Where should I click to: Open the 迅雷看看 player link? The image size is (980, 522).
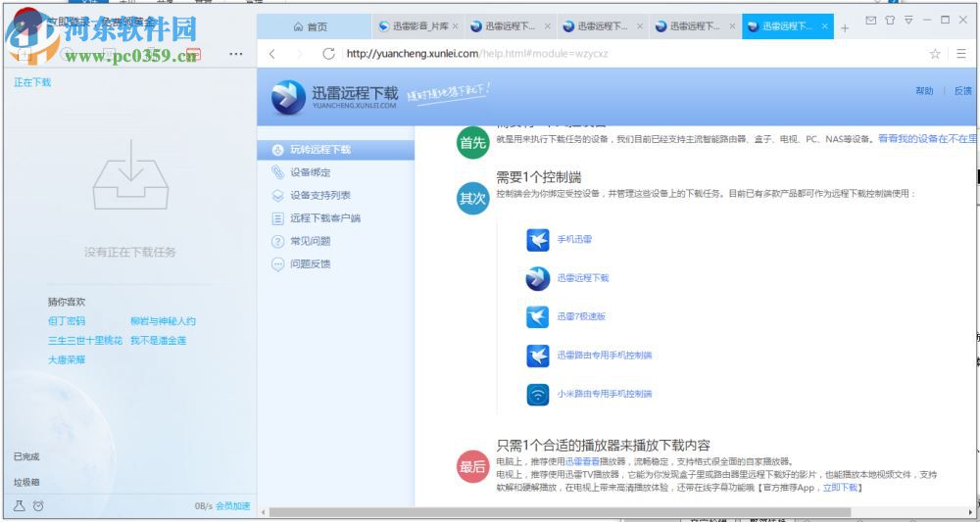(582, 462)
